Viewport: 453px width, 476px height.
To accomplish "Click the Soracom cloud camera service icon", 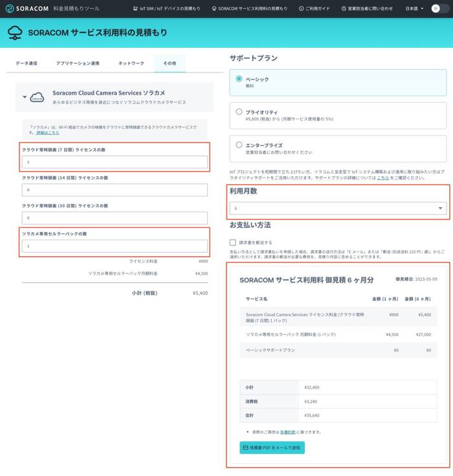I will coord(37,97).
